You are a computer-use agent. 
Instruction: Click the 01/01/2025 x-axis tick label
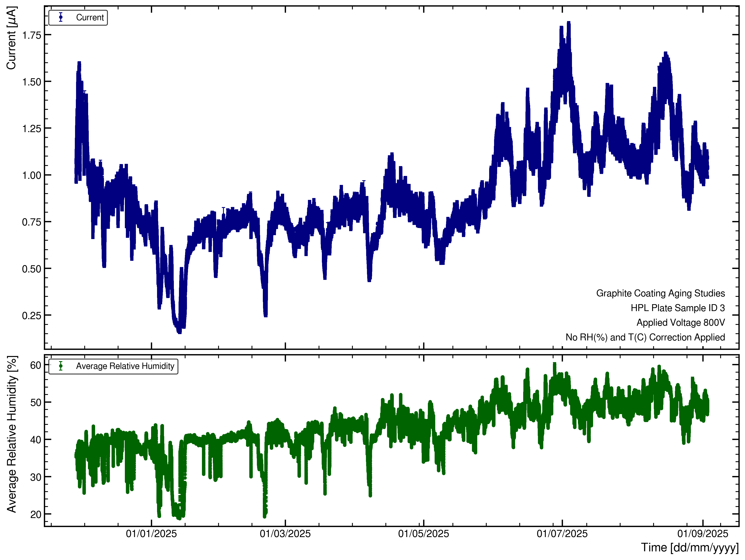coord(151,534)
